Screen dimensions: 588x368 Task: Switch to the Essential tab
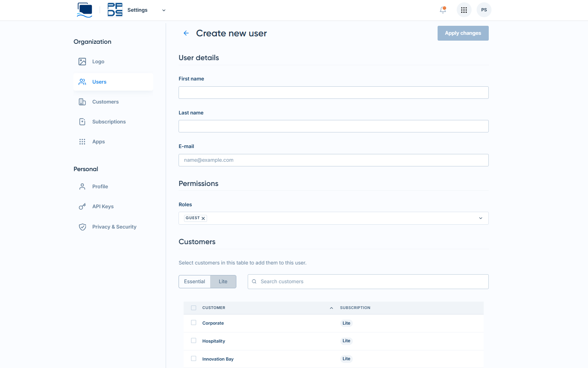click(194, 281)
